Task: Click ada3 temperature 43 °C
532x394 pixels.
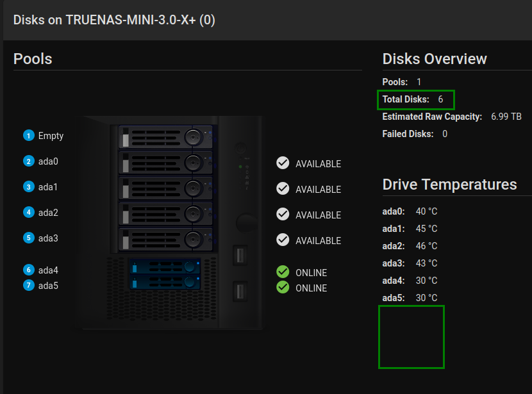Action: (x=426, y=263)
